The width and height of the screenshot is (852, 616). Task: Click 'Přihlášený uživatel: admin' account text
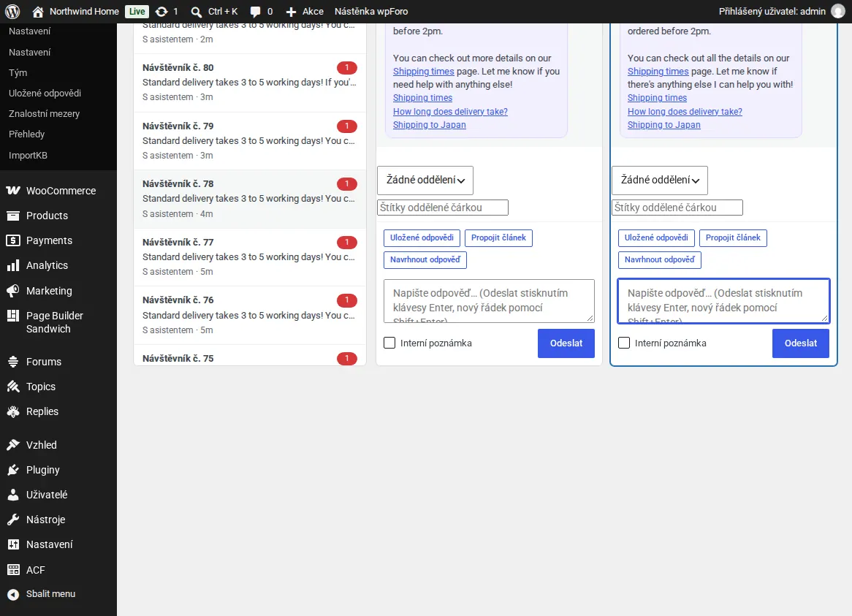(x=772, y=12)
